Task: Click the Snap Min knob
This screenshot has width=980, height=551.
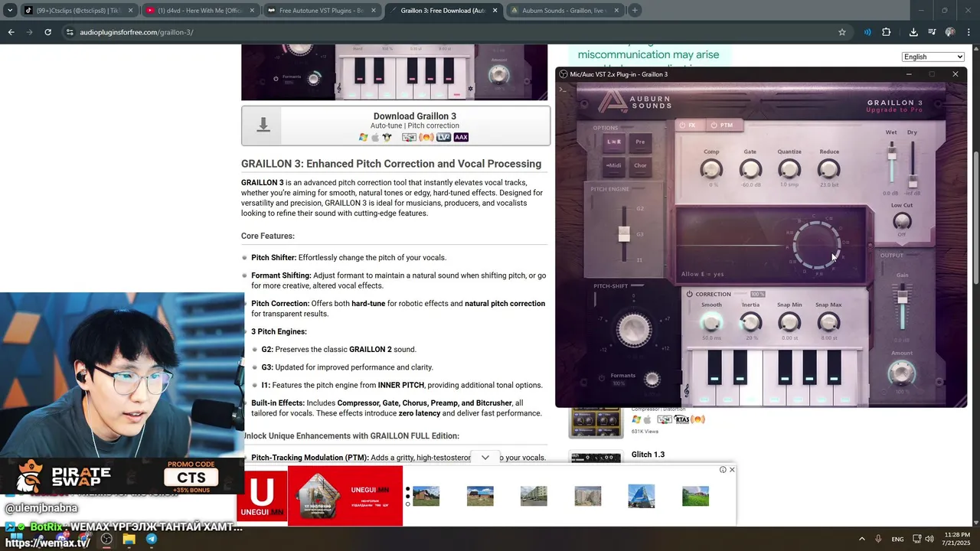Action: click(789, 323)
